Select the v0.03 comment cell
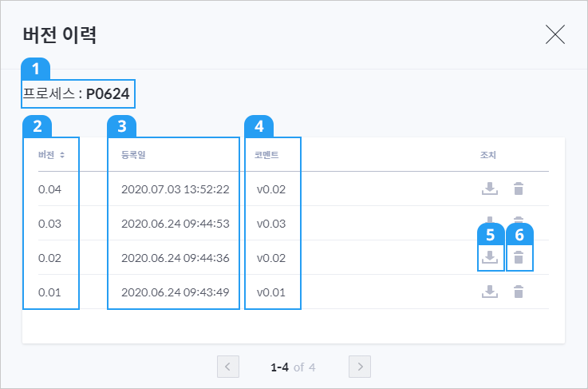 (x=271, y=224)
